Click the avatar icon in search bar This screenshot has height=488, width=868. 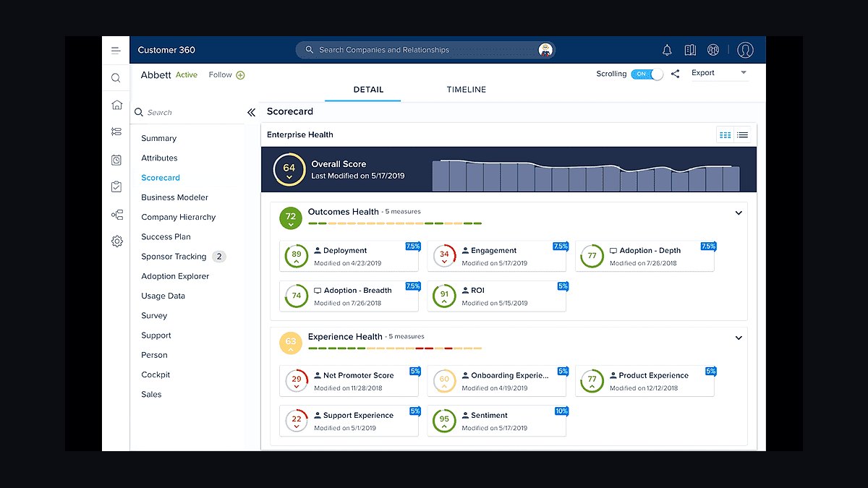[545, 50]
